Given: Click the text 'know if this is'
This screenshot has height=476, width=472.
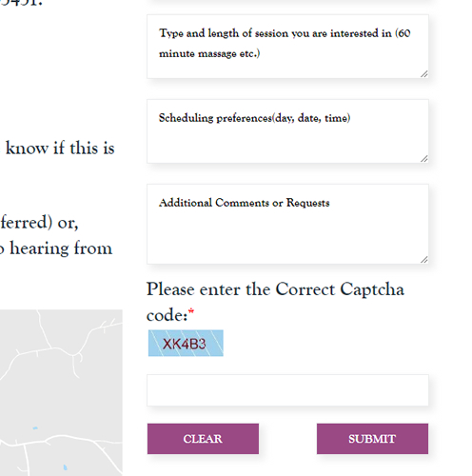Looking at the screenshot, I should point(60,148).
